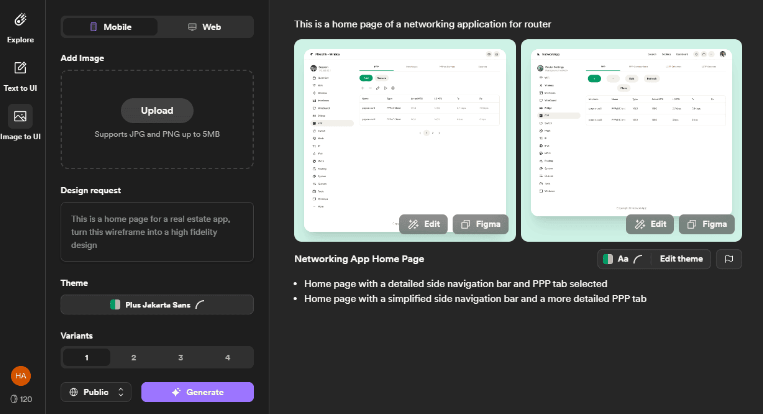Click the green theme color swatch beside Aa
This screenshot has height=414, width=763.
click(608, 259)
